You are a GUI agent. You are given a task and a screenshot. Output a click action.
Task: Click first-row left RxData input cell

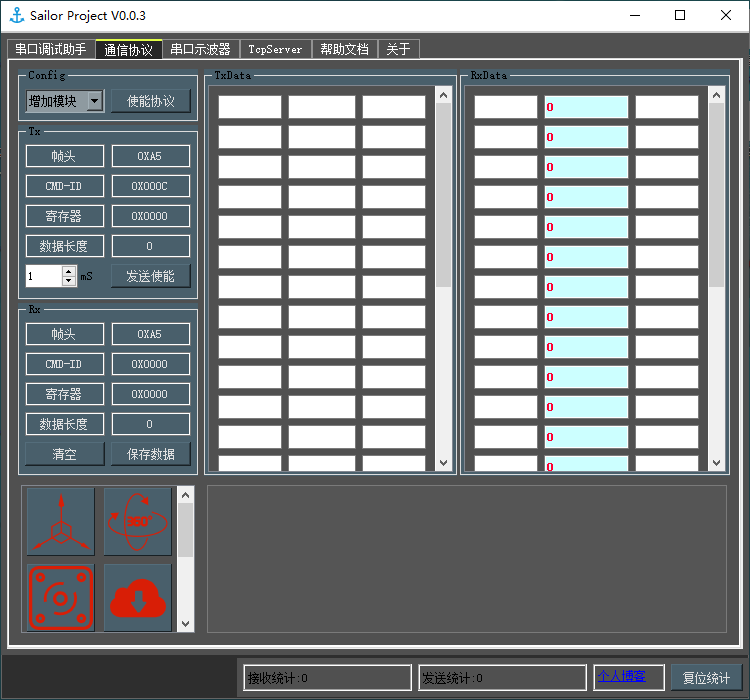point(506,107)
